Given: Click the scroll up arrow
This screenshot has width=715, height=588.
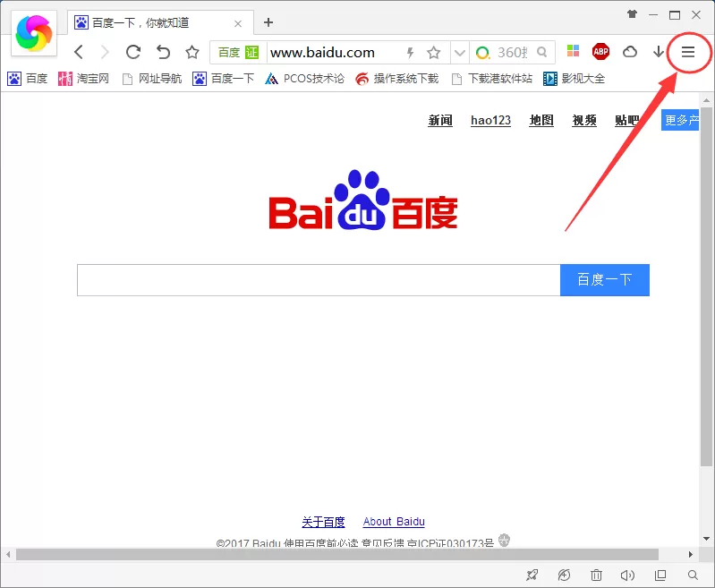Looking at the screenshot, I should pyautogui.click(x=706, y=100).
